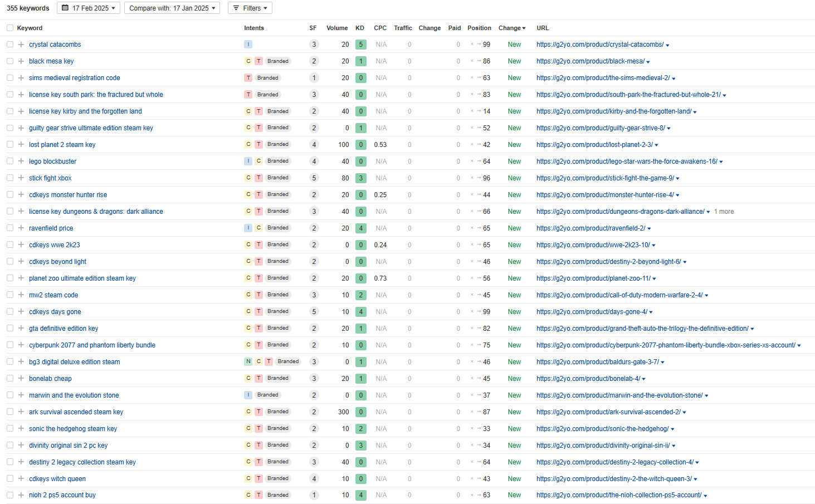Viewport: 815px width, 504px height.
Task: Sort by the Volume column header
Action: 337,28
